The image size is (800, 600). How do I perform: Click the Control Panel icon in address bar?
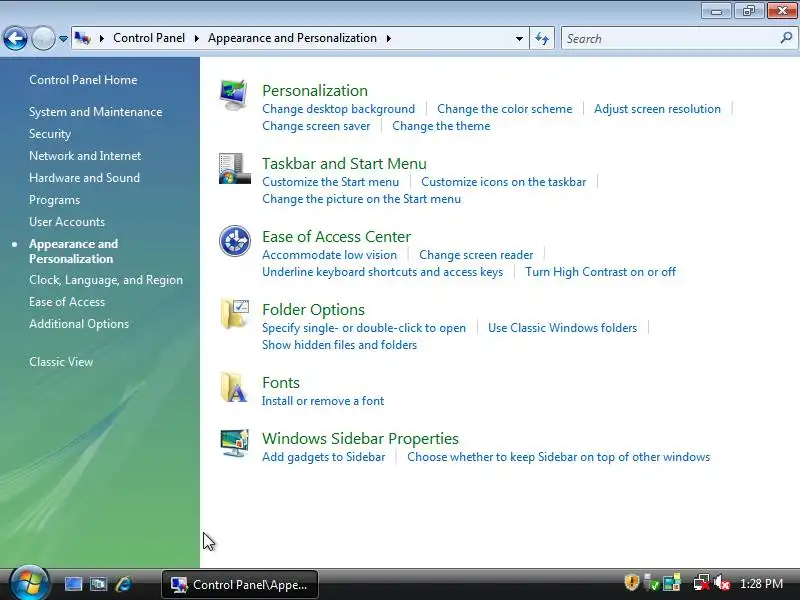coord(83,38)
